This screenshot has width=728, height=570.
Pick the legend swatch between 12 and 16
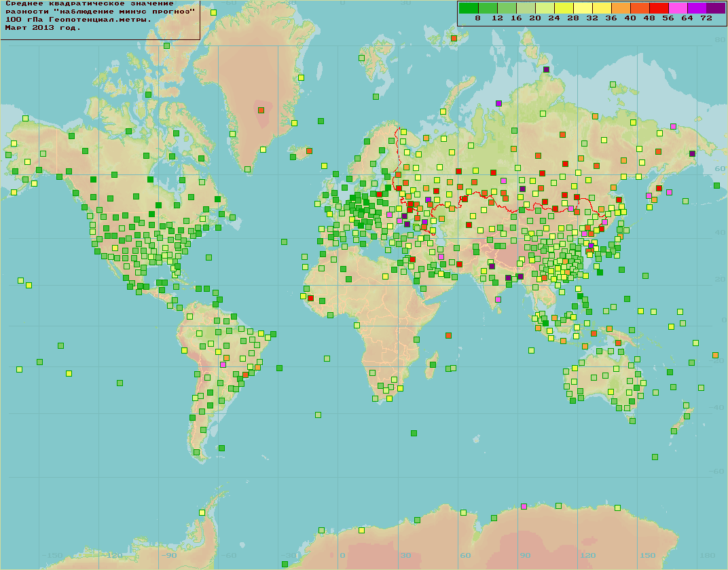[507, 8]
